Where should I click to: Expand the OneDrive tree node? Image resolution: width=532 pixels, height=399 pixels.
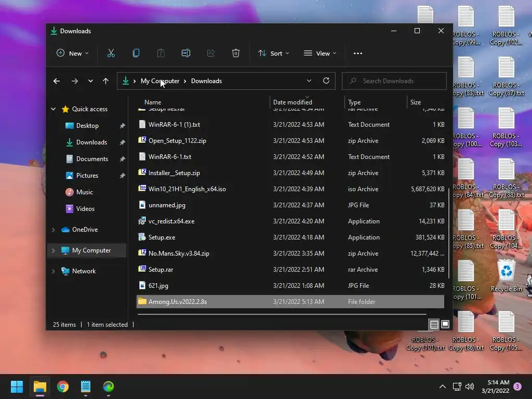(x=54, y=230)
